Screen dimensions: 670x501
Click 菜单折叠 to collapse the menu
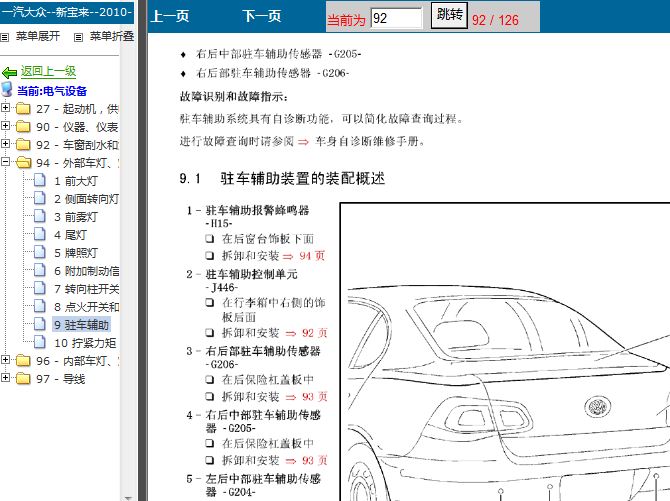(112, 36)
